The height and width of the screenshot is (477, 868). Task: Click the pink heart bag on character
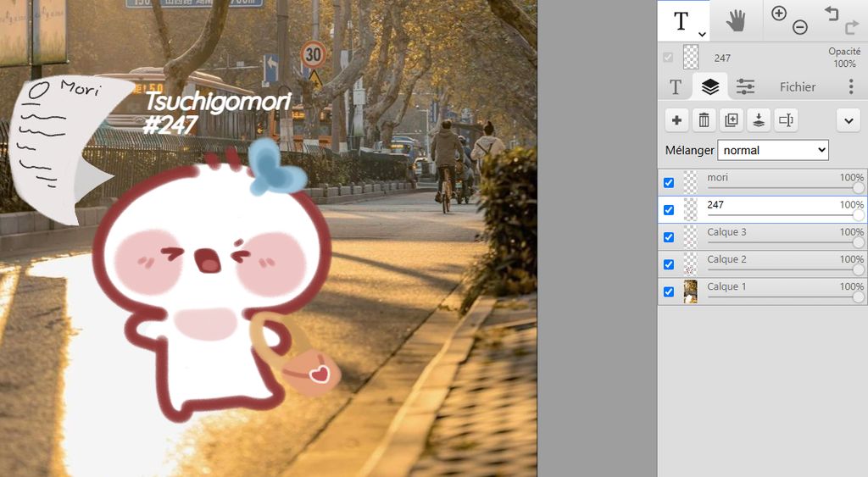coord(310,373)
